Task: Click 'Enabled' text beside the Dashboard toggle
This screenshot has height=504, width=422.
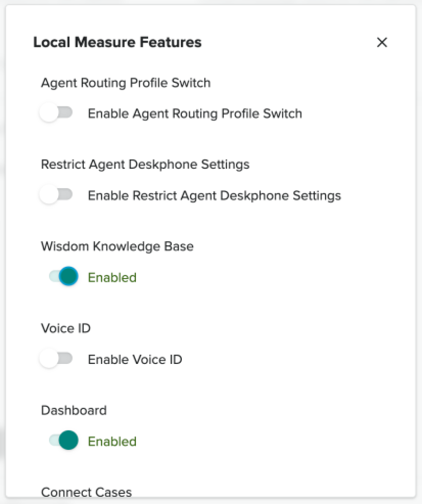Action: tap(112, 441)
